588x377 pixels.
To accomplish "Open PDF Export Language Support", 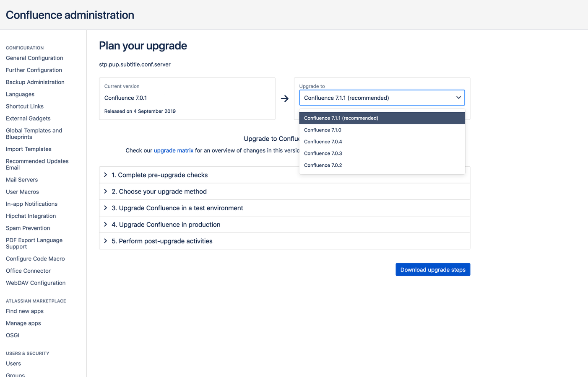I will tap(34, 243).
